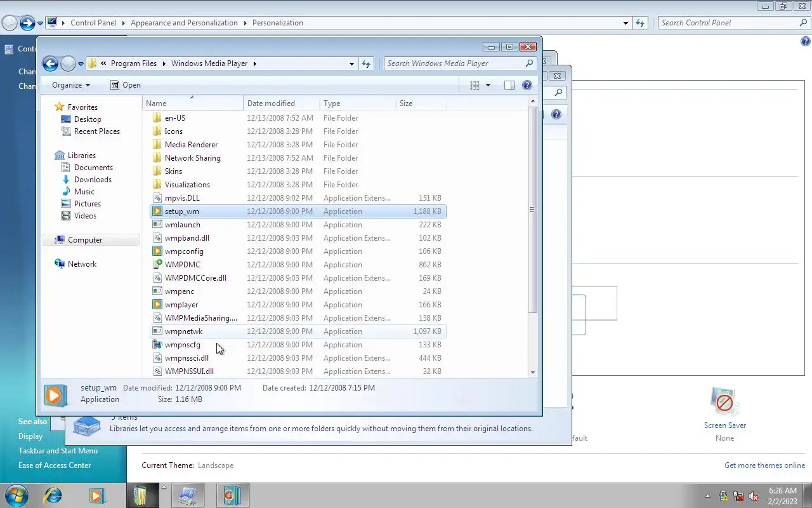
Task: Click the Control Panel Help icon
Action: coord(806,42)
